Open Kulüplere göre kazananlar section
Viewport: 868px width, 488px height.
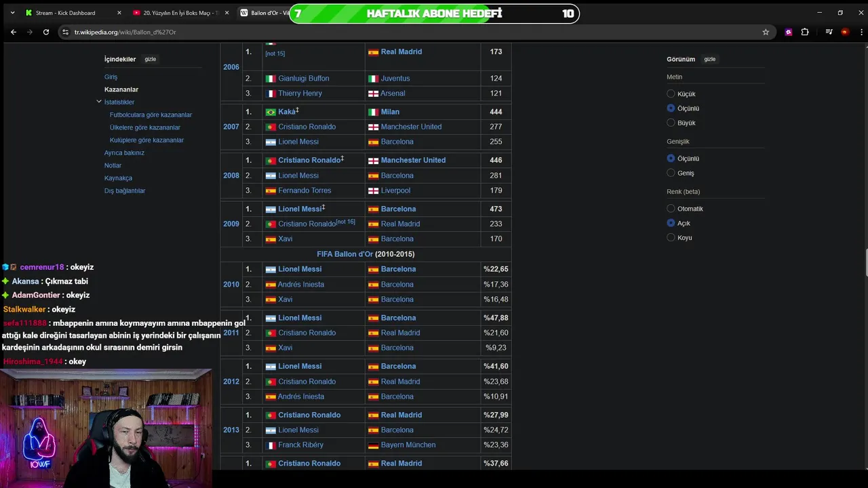146,140
